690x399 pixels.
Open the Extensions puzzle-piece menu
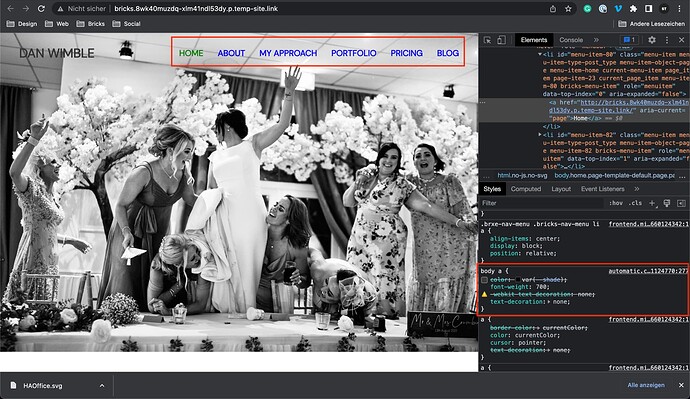point(633,8)
